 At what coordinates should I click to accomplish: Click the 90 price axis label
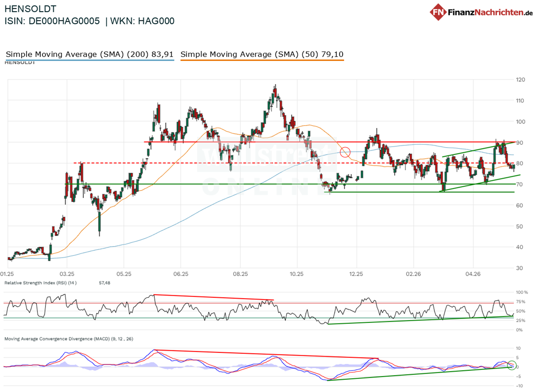pos(520,142)
